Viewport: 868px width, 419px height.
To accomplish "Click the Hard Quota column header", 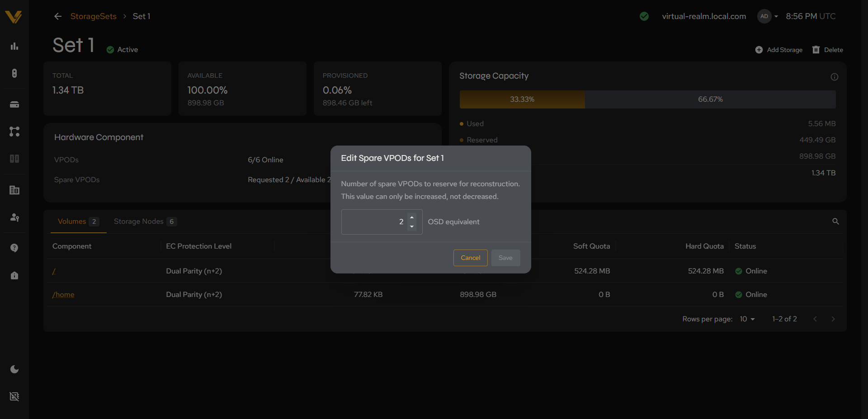I will 704,246.
